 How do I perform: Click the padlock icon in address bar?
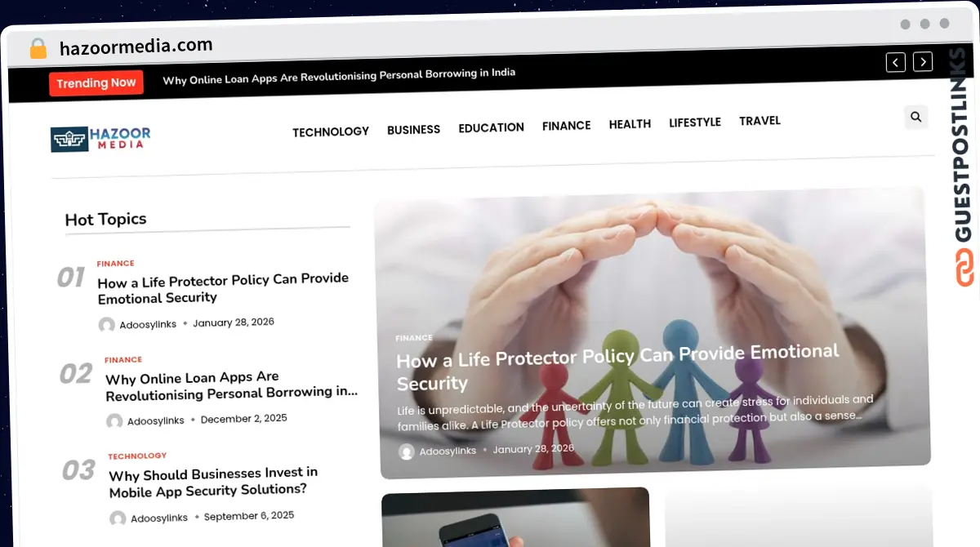point(38,48)
